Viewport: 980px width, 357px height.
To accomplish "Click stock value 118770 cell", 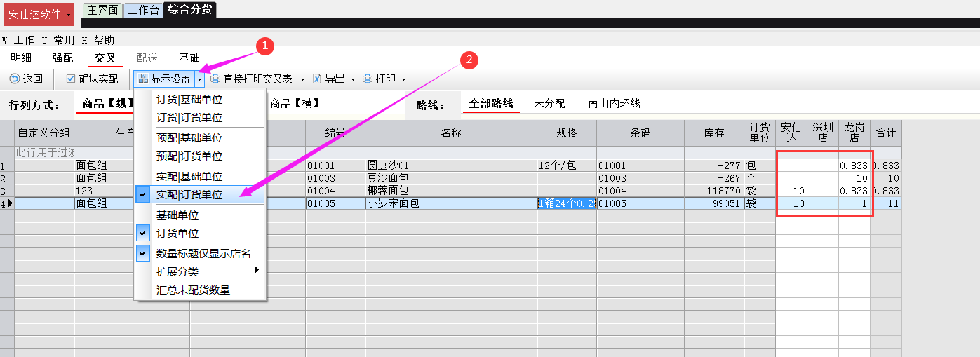I will point(714,191).
